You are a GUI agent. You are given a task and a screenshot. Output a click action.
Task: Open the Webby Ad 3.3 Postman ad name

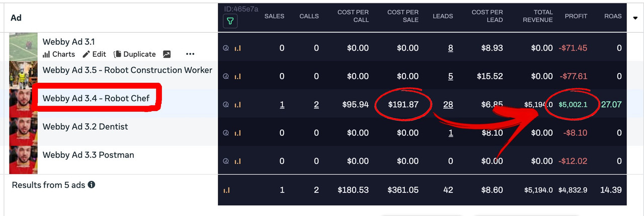[88, 155]
